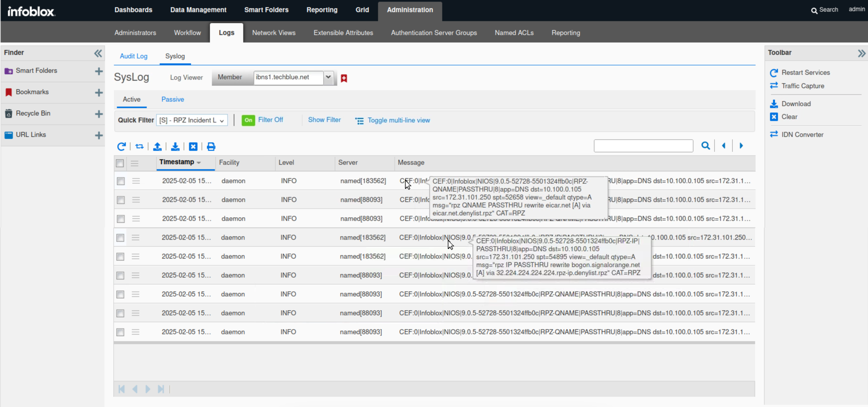Click plus icon next to Bookmarks
This screenshot has width=868, height=407.
(x=99, y=93)
